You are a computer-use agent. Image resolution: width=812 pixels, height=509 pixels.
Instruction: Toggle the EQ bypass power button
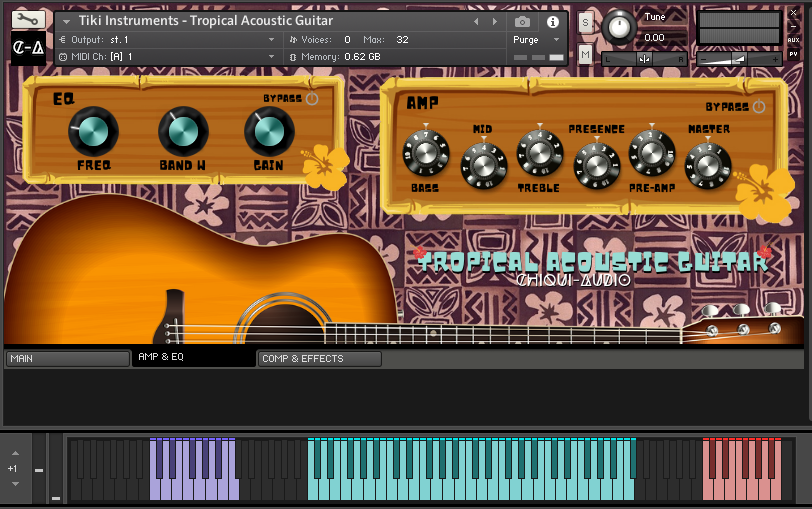click(x=312, y=99)
